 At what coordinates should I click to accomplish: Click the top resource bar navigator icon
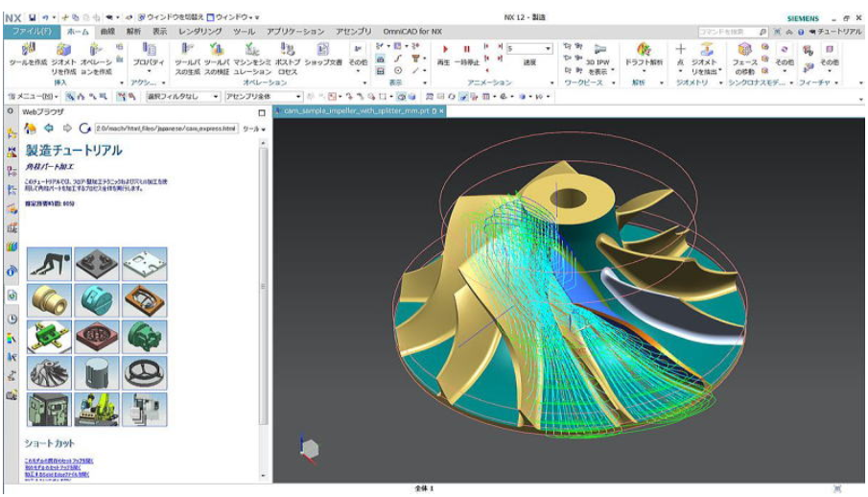coord(12,133)
